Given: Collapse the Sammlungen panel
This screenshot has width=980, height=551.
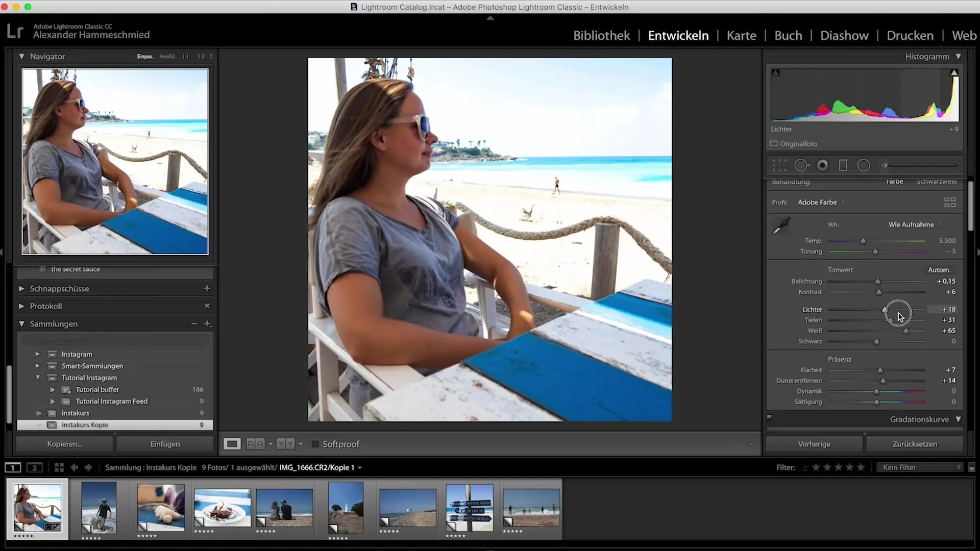Looking at the screenshot, I should click(21, 323).
